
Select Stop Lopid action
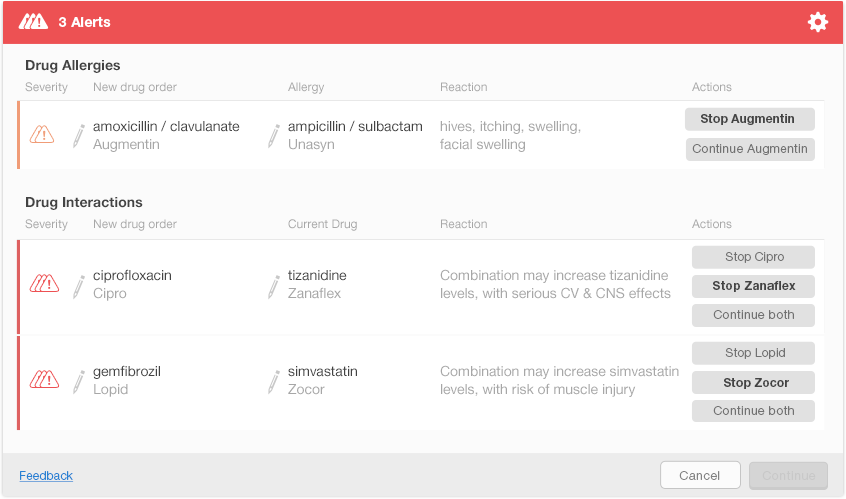pyautogui.click(x=753, y=353)
